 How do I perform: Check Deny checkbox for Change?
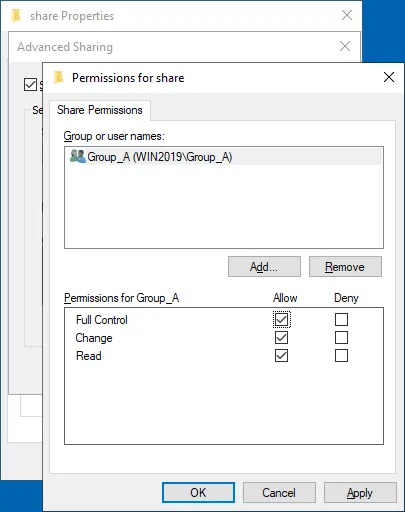point(341,338)
